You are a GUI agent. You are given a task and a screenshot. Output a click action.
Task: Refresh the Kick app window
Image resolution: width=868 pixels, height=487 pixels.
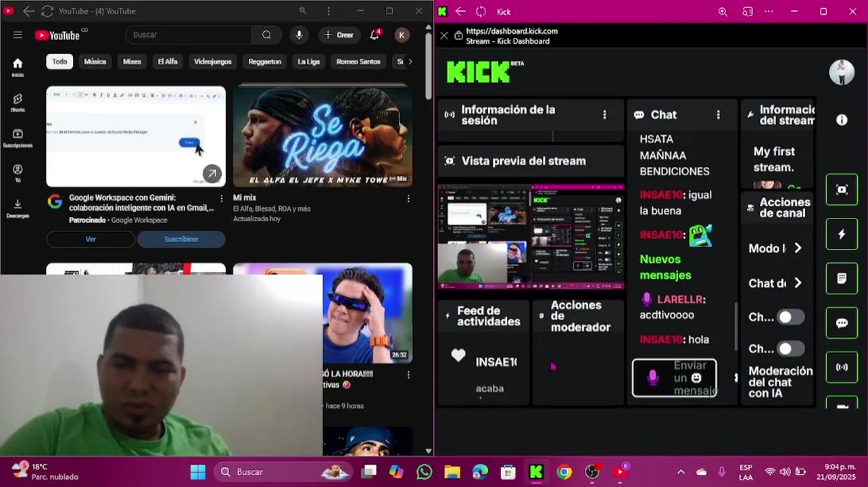(481, 11)
